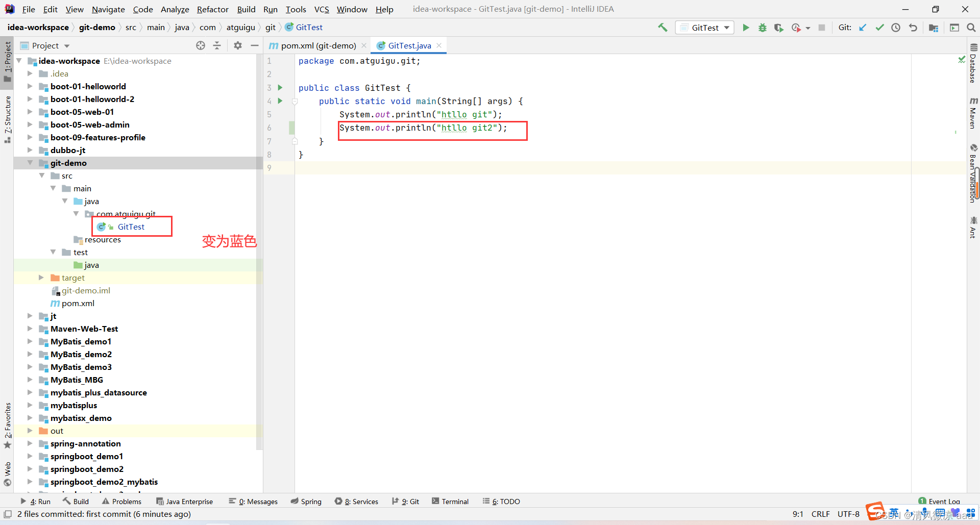Expand the dubbo-jt module
The width and height of the screenshot is (980, 525).
click(x=30, y=150)
